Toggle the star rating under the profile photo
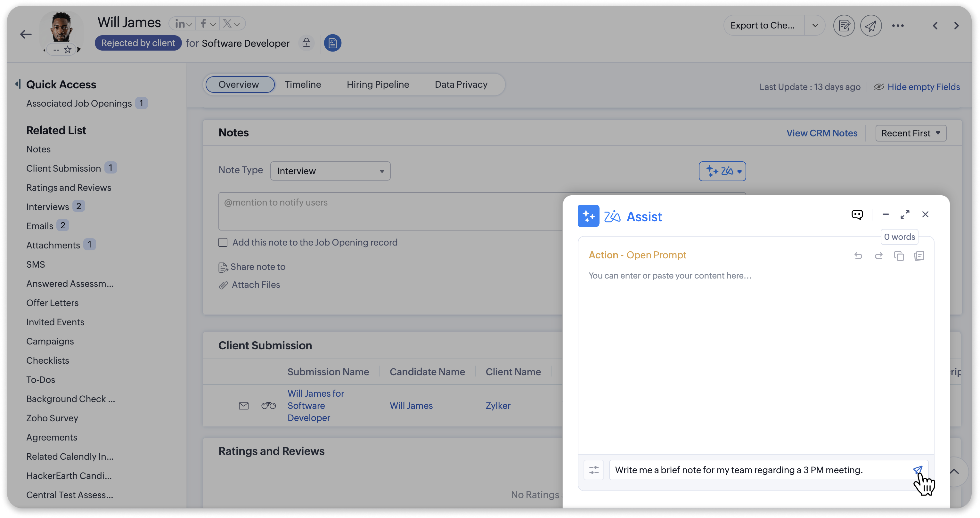The width and height of the screenshot is (980, 518). pos(67,50)
